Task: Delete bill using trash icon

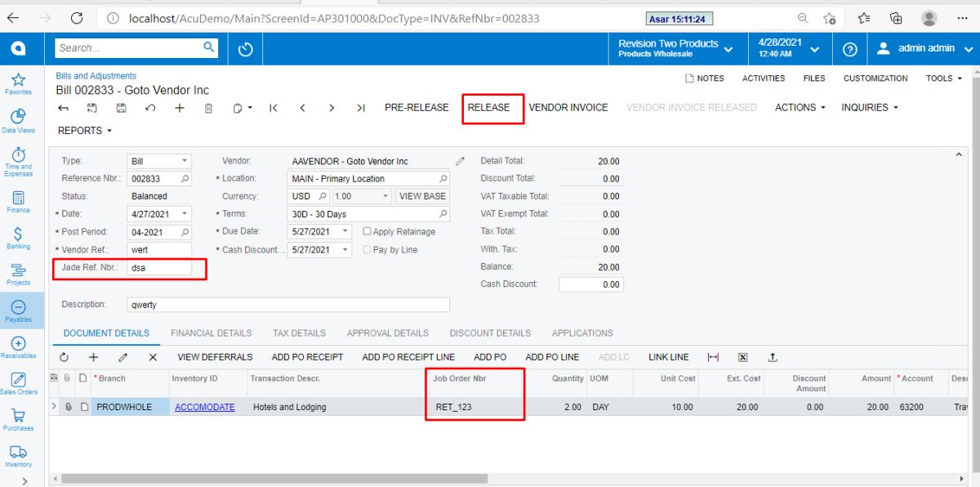Action: (x=208, y=107)
